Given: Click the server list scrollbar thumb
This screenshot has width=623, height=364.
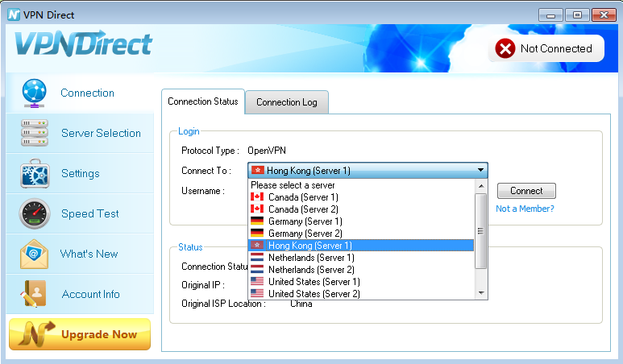Looking at the screenshot, I should [481, 231].
